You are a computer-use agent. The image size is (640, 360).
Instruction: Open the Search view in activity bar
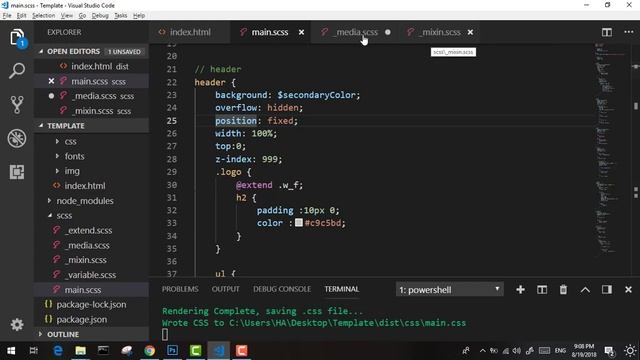pos(17,71)
